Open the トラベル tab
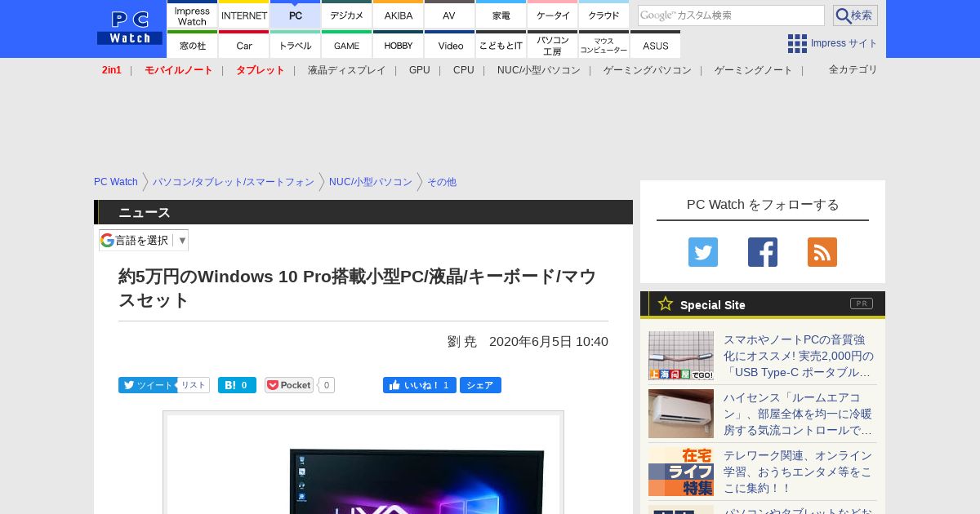The height and width of the screenshot is (514, 980). [296, 44]
